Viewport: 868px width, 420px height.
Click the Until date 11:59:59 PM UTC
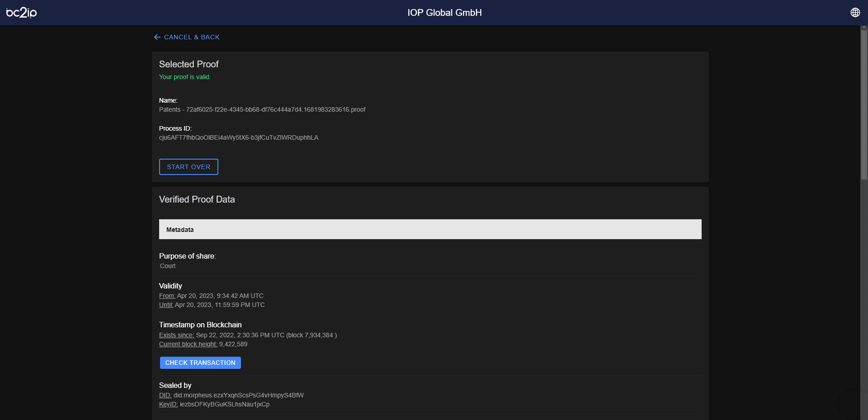[240, 305]
